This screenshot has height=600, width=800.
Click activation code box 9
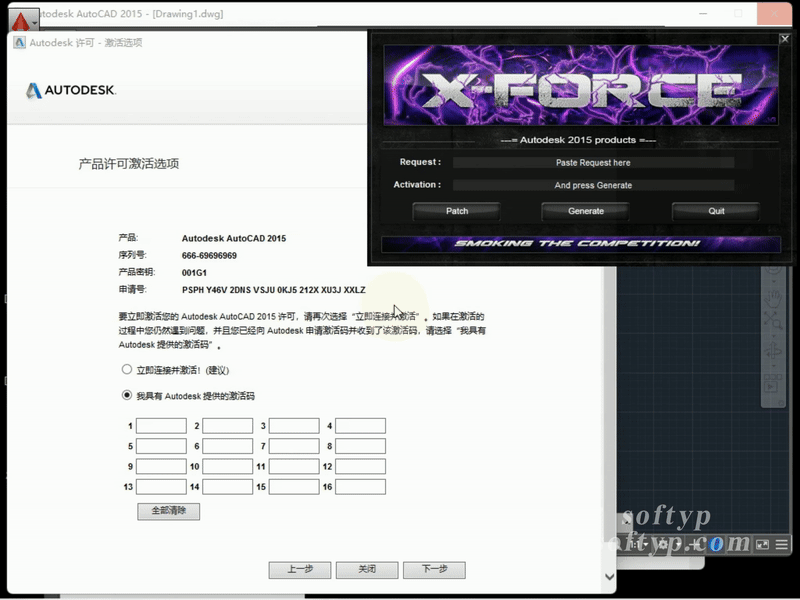pos(161,466)
